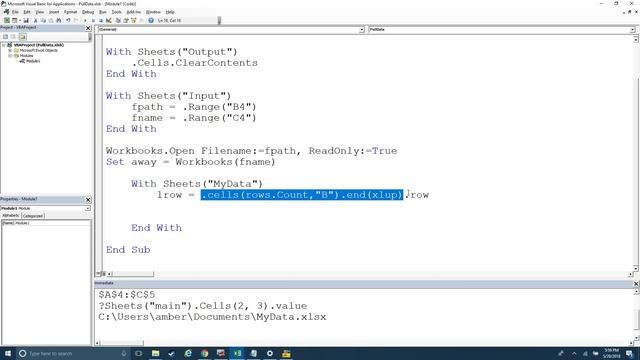The image size is (640, 360).
Task: Click the Immediate window horizontal scrollbar
Action: click(x=122, y=343)
